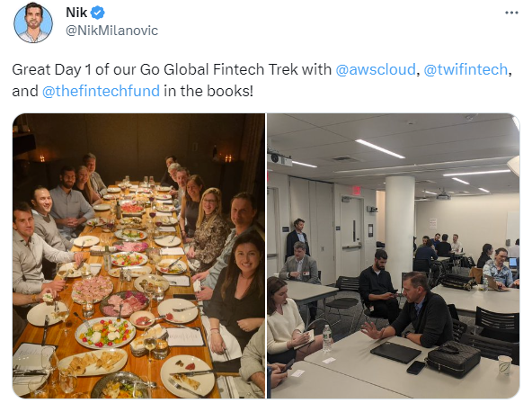Open the three-dot more options menu
Screen dimensions: 532x403
511,13
